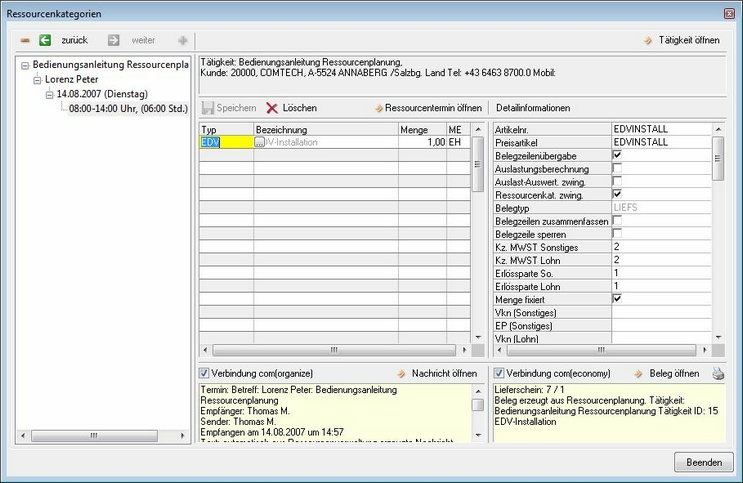Toggle Verbindung com(organize) checkbox
Viewport: 743px width, 483px height.
[x=204, y=374]
